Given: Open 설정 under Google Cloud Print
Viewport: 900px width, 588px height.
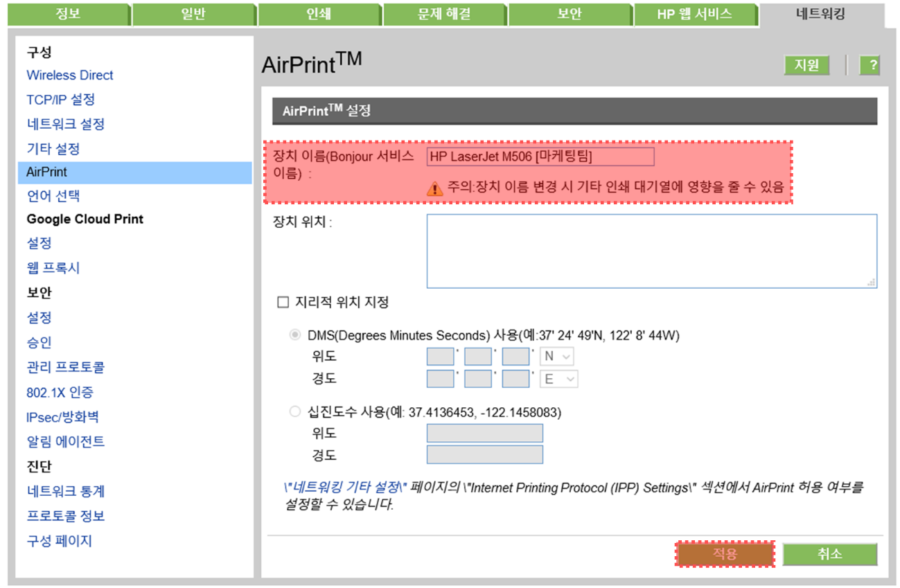Looking at the screenshot, I should coord(39,243).
